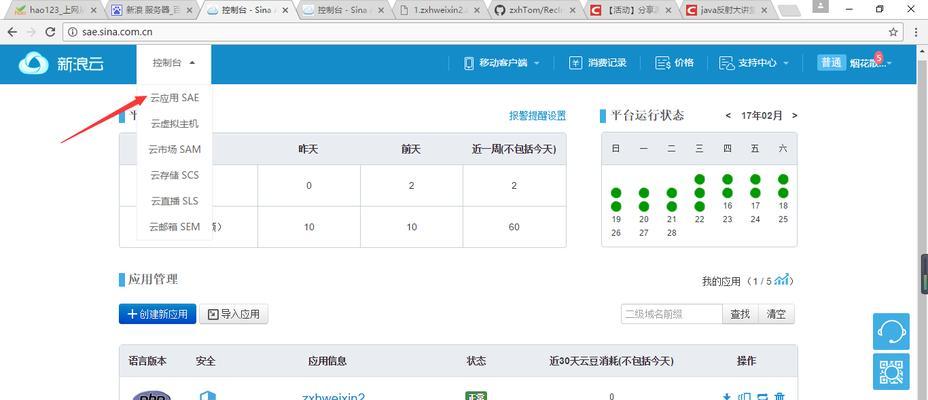Select 云应用 SAE from the menu
The height and width of the screenshot is (400, 928).
coord(175,98)
